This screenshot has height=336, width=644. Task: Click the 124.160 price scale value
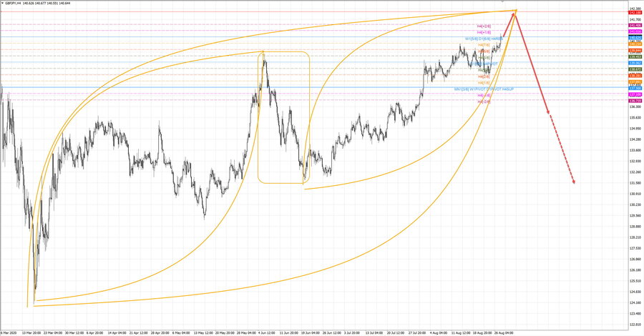point(635,303)
